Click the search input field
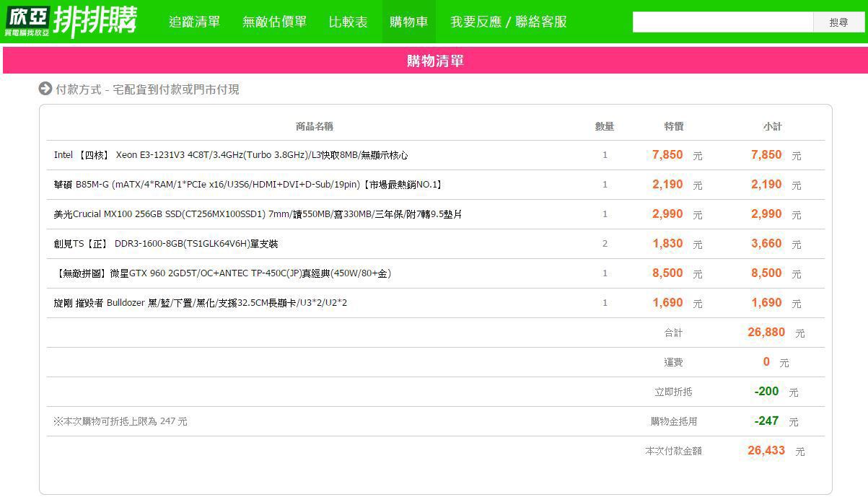This screenshot has width=868, height=497. (723, 22)
